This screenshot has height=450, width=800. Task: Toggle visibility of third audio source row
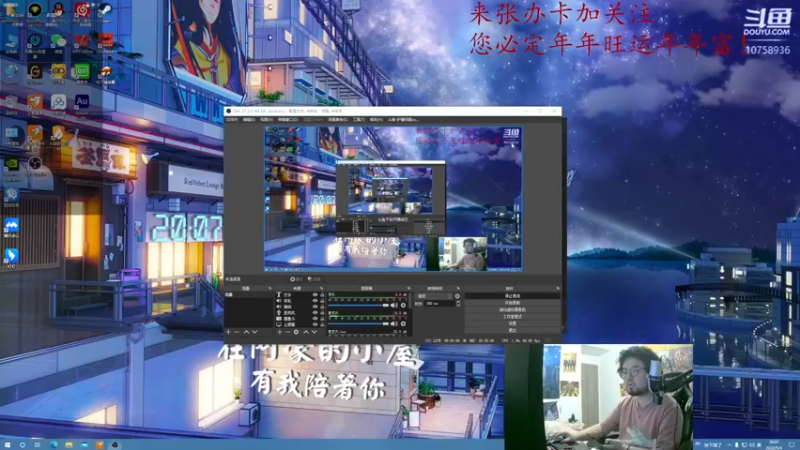pos(315,307)
